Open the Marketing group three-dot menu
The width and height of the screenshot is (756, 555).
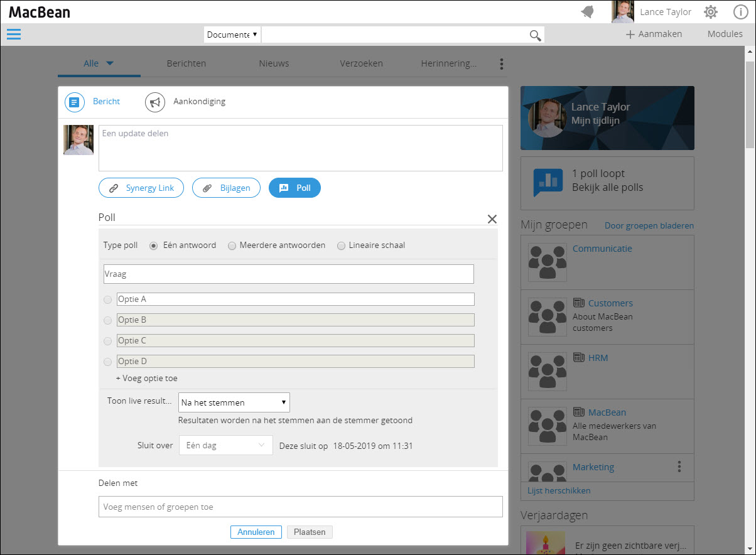(679, 466)
